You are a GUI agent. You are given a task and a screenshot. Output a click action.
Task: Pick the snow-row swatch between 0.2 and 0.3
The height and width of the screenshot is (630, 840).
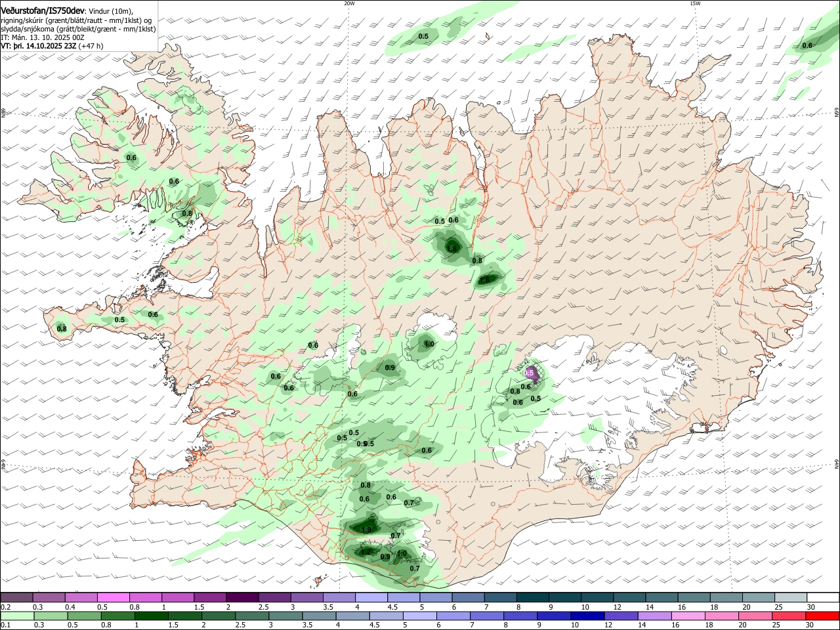16,597
